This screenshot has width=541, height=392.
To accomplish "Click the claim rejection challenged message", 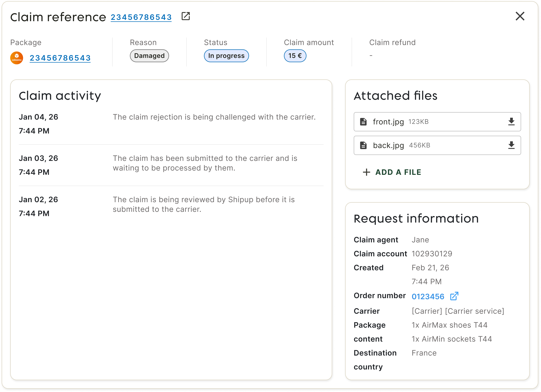I will tap(214, 117).
